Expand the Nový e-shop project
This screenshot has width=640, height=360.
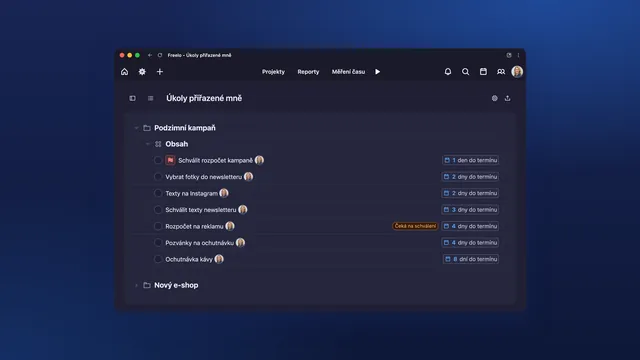(136, 285)
